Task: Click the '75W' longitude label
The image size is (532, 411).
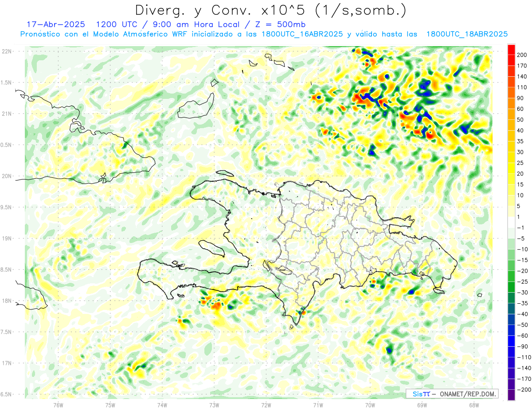Action: point(110,405)
